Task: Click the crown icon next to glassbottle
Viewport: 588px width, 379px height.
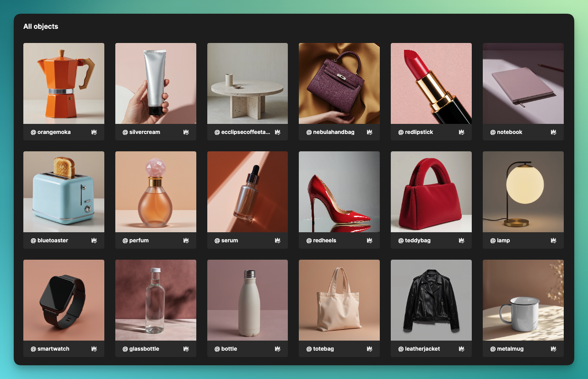Action: tap(186, 349)
